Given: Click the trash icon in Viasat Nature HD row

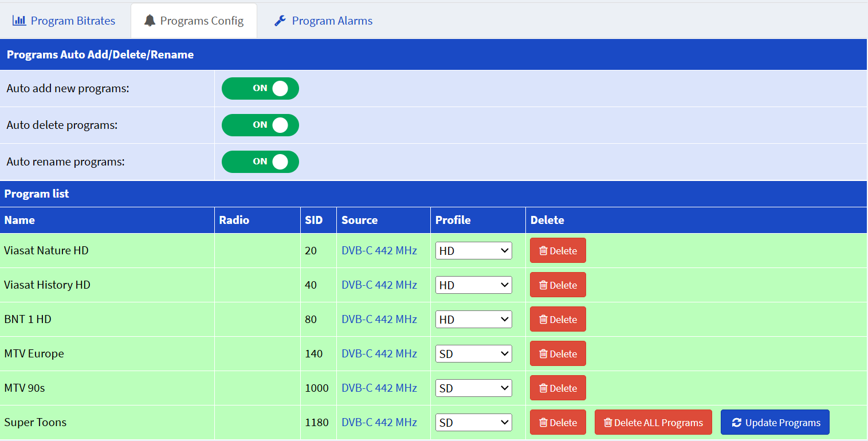Looking at the screenshot, I should (x=543, y=251).
